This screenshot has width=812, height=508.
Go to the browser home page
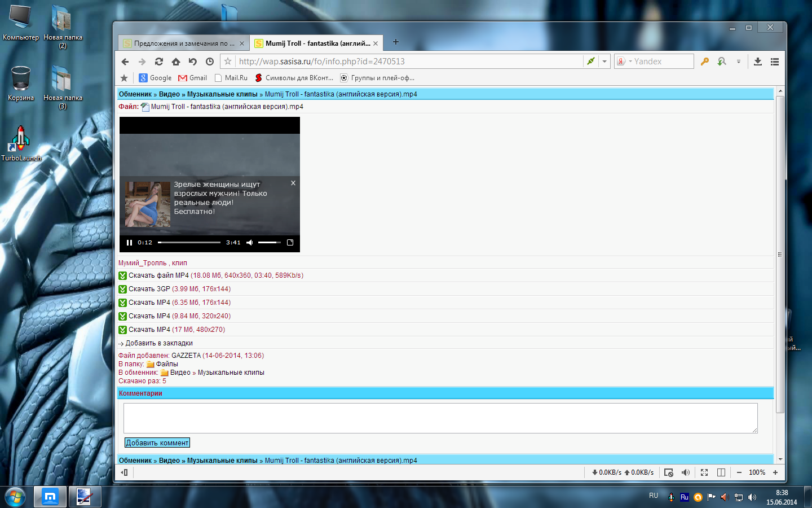pyautogui.click(x=176, y=62)
